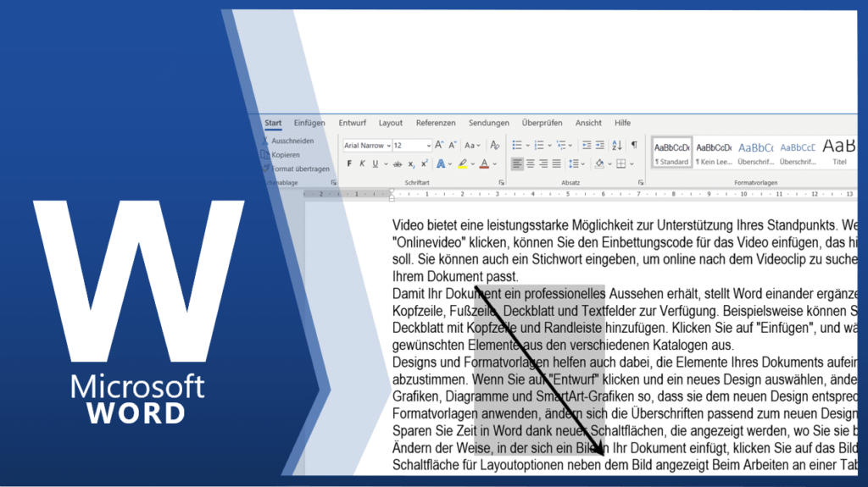This screenshot has width=868, height=487.
Task: Click Format übertragen button
Action: click(x=299, y=169)
